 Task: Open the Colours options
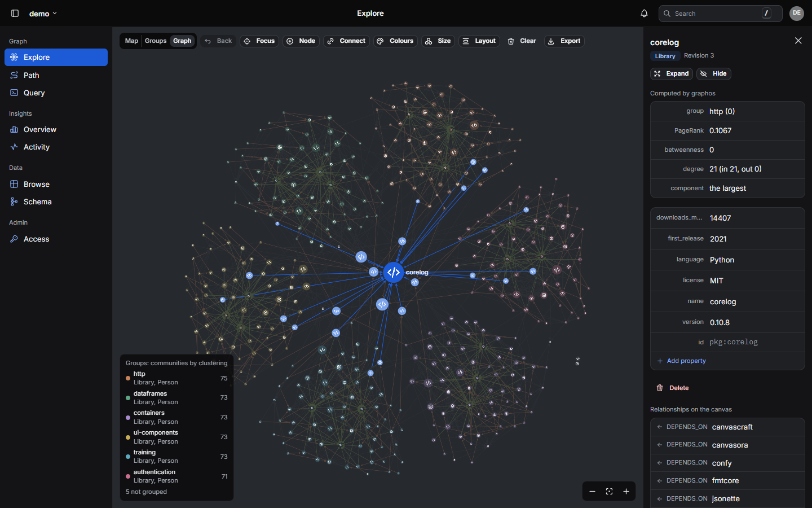pos(395,41)
